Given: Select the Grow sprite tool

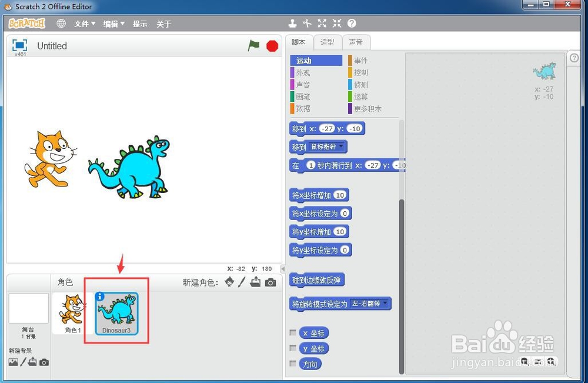Looking at the screenshot, I should [x=322, y=24].
